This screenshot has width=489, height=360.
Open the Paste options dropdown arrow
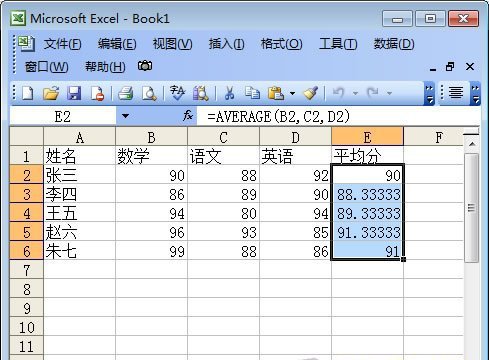click(292, 93)
